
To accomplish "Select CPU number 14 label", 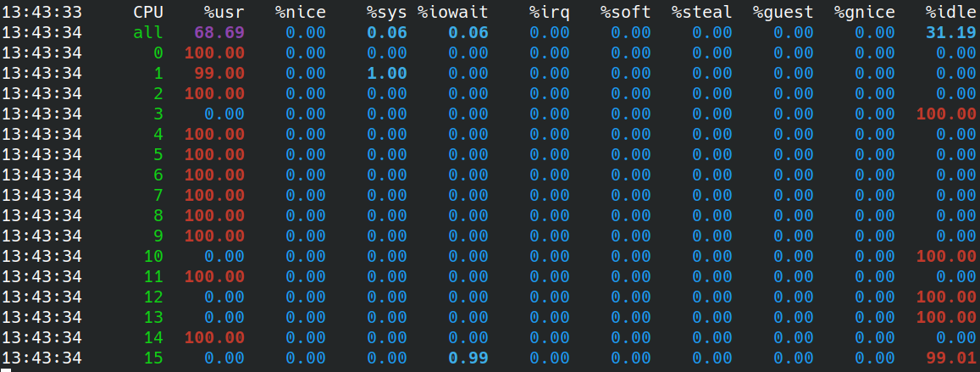I will pyautogui.click(x=154, y=337).
